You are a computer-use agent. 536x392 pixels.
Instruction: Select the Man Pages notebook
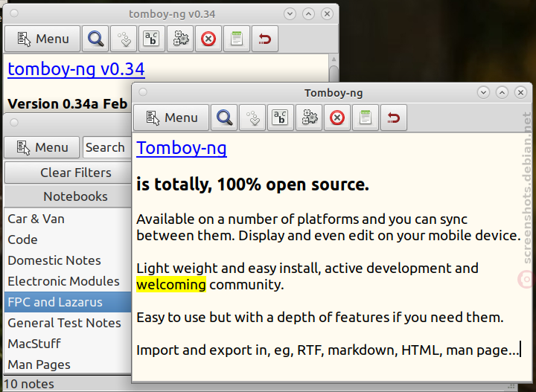[68, 364]
